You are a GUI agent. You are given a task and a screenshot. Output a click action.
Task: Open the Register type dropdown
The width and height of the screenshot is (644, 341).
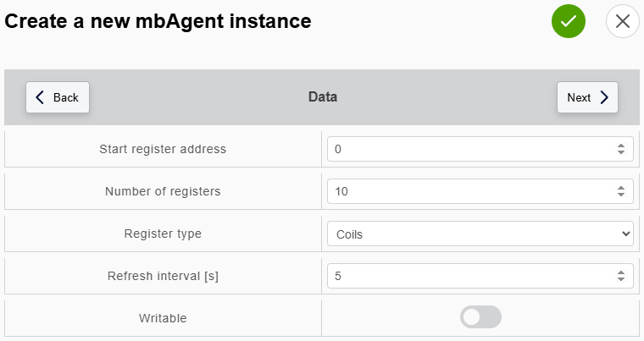click(480, 234)
